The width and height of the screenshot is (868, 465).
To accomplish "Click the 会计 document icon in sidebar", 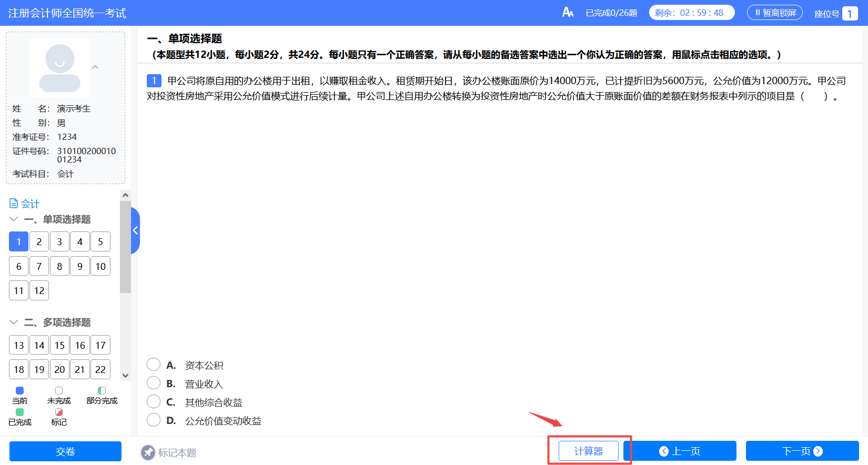I will pyautogui.click(x=14, y=204).
